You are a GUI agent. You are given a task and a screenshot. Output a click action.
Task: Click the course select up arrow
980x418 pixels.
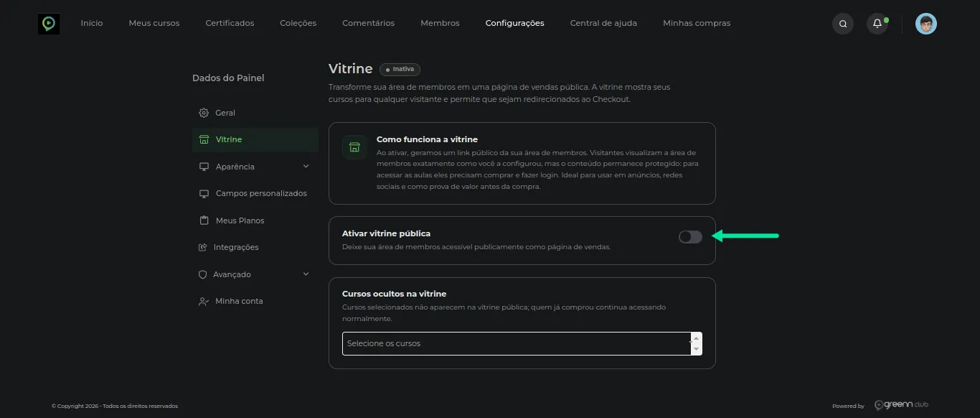[695, 338]
